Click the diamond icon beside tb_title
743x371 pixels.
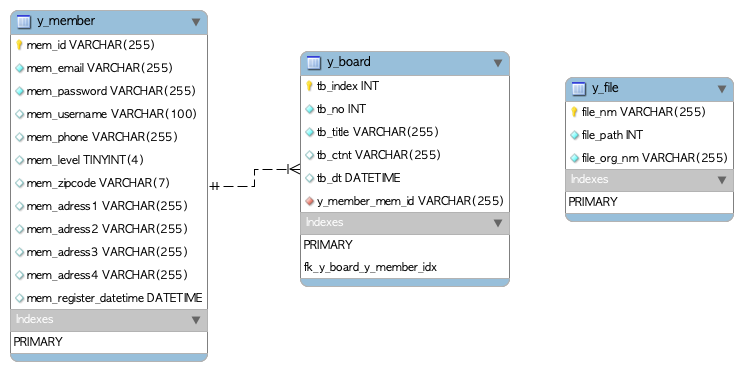[x=309, y=132]
